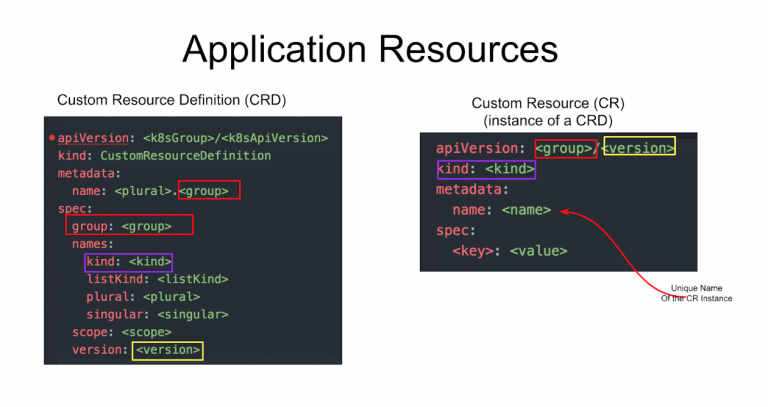
Task: Click the purple-boxed "kind: <kind>" in the CR
Action: tap(485, 169)
